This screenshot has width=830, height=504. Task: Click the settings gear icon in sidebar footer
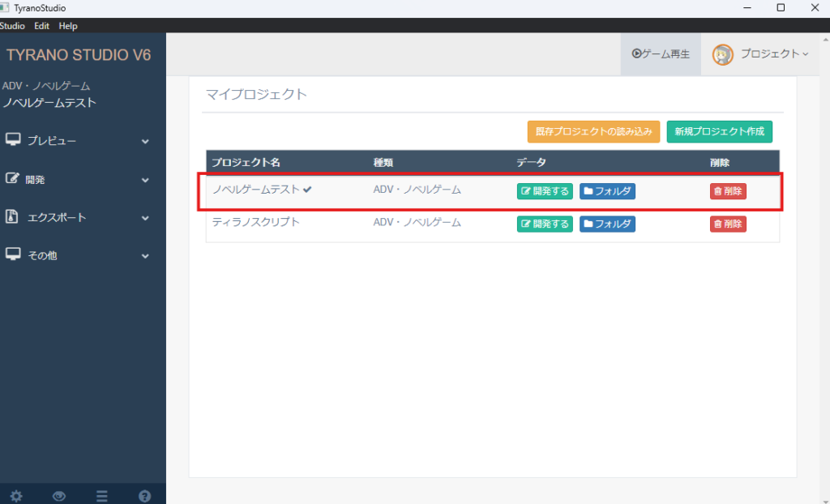coord(16,496)
